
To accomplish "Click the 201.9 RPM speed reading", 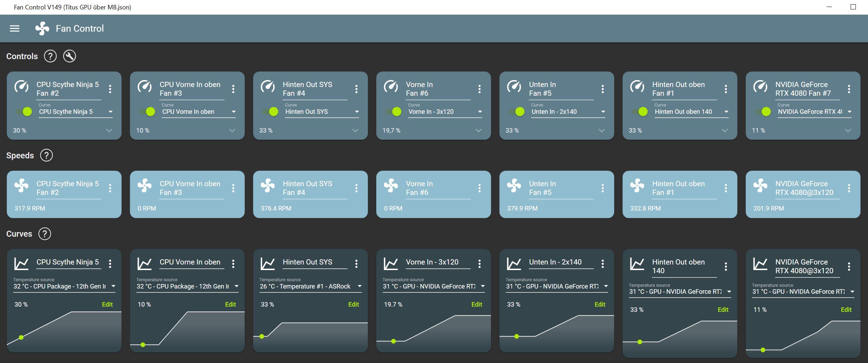I will pyautogui.click(x=769, y=208).
